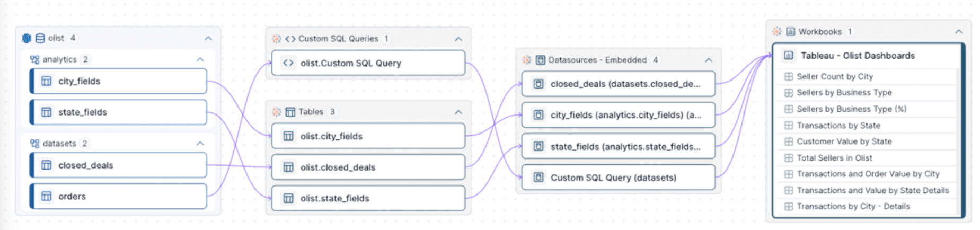Screen dimensions: 980x230
Task: Click the datasets schema icon
Action: point(34,144)
